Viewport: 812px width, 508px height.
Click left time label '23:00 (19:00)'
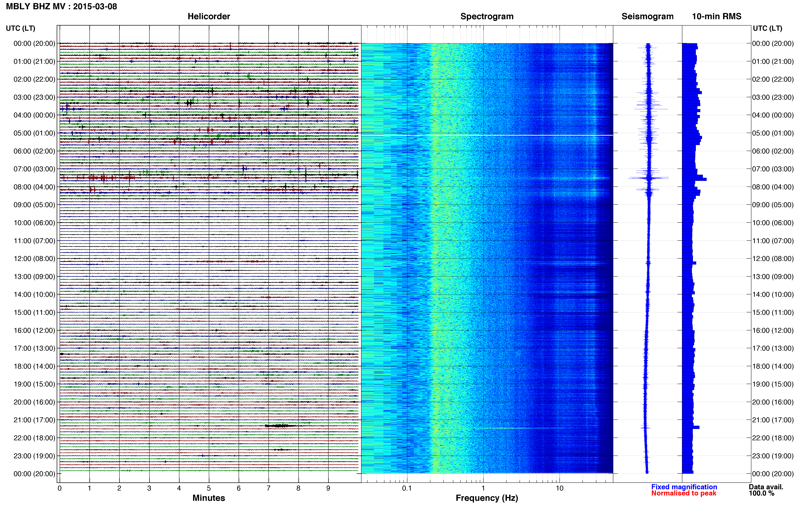click(34, 456)
